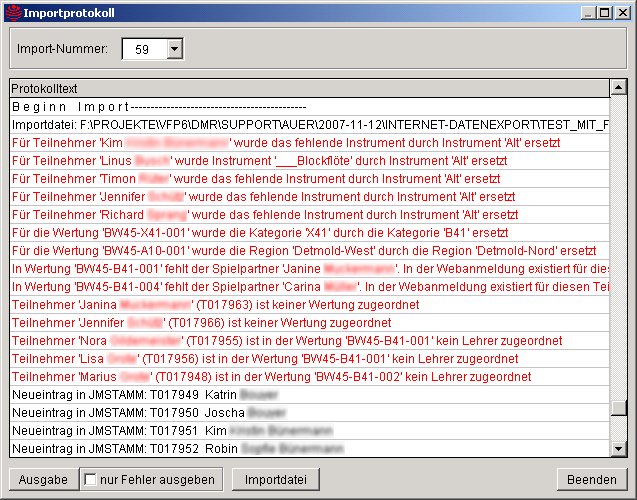
Task: Enable the 'nur Fehler ausgeben' checkbox
Action: 91,480
